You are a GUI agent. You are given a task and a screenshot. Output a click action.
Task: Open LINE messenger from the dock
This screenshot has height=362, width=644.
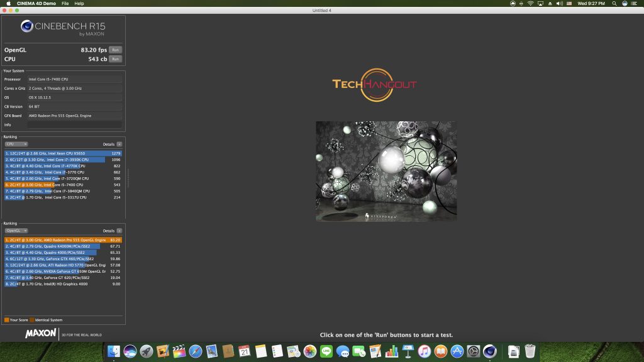(326, 351)
